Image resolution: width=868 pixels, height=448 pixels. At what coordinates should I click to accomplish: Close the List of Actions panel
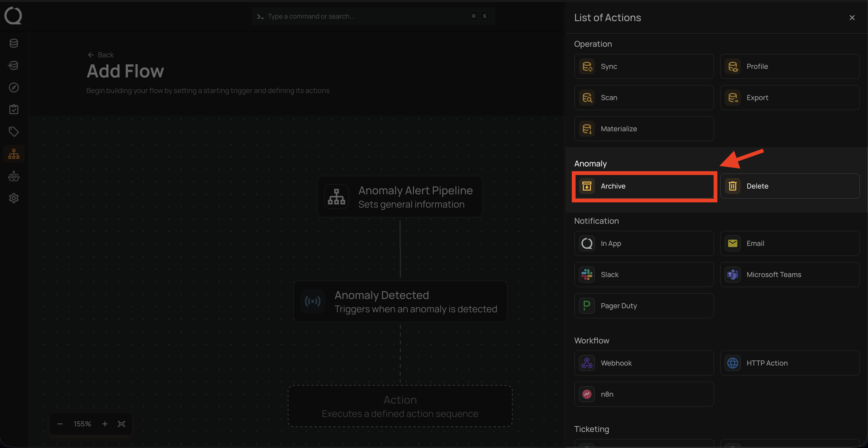pos(852,18)
